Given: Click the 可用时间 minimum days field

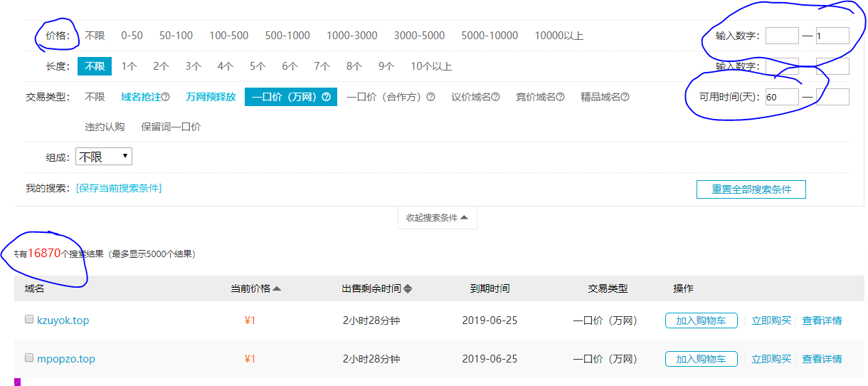Looking at the screenshot, I should click(x=781, y=97).
